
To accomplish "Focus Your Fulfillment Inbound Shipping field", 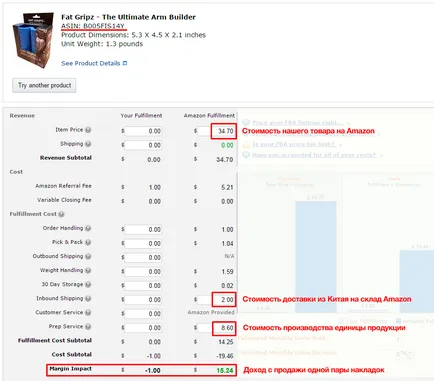I will tap(143, 300).
